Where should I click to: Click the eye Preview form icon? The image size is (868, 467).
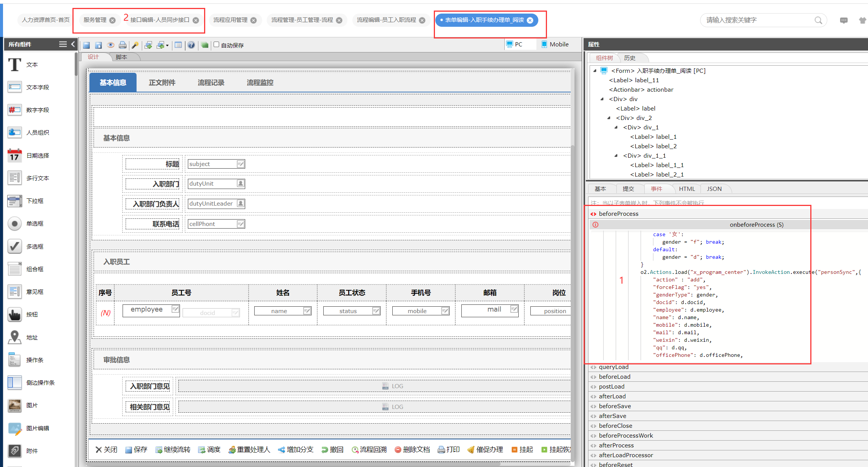[111, 45]
